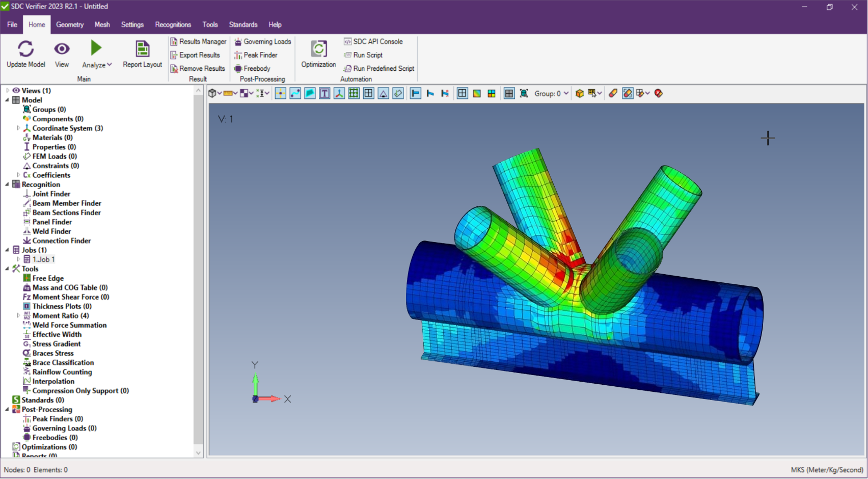
Task: Click the Report Layout button
Action: [142, 55]
